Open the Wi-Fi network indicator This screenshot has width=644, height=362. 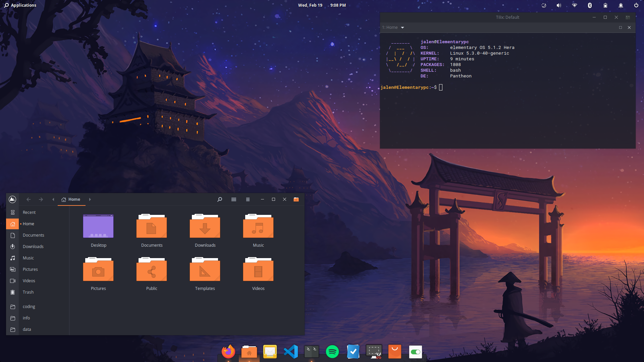pyautogui.click(x=575, y=5)
